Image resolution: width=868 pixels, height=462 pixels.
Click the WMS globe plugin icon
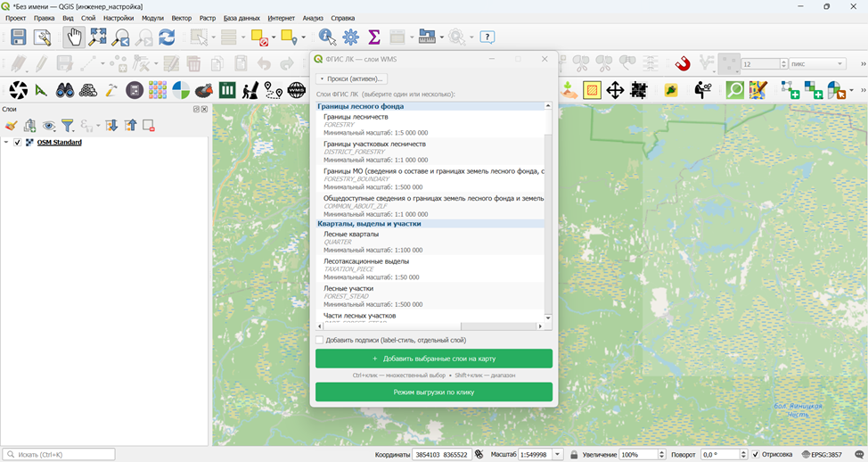pos(297,90)
